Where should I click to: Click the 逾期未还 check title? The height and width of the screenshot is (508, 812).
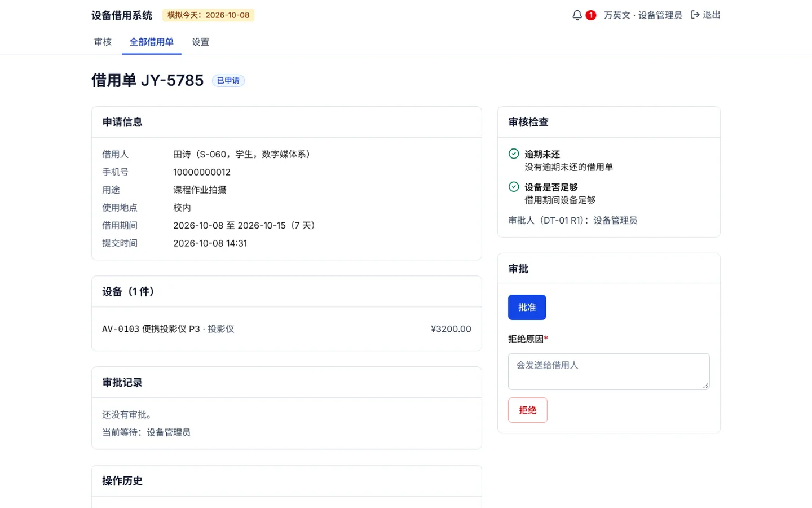pyautogui.click(x=542, y=154)
